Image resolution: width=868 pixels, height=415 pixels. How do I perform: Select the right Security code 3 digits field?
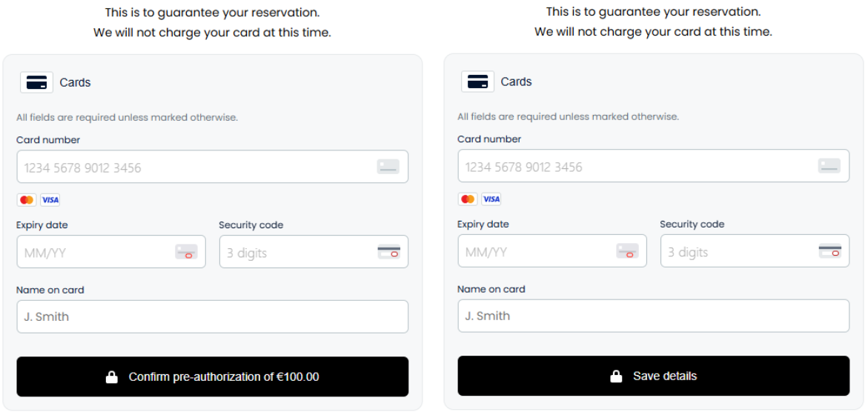tap(755, 250)
